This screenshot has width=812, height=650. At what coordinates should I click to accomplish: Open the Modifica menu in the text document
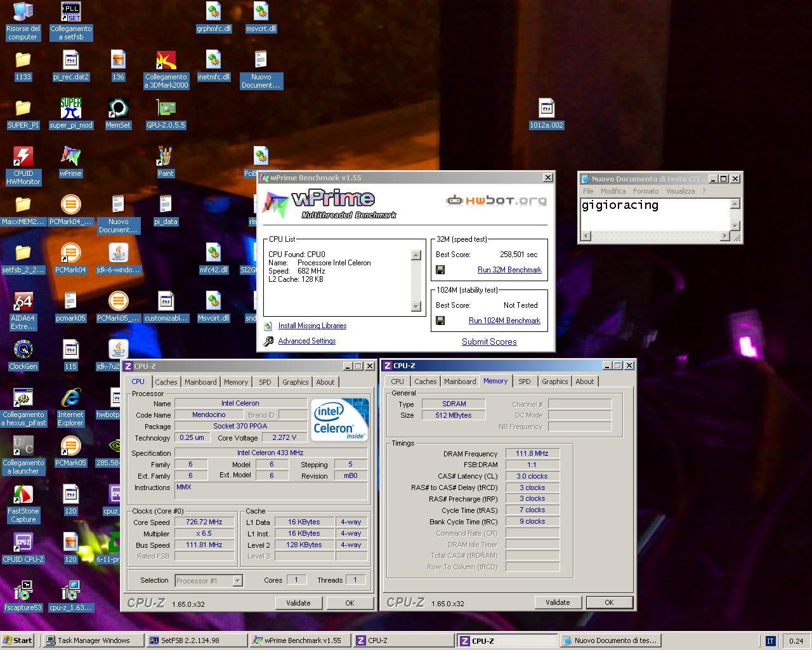[x=613, y=191]
